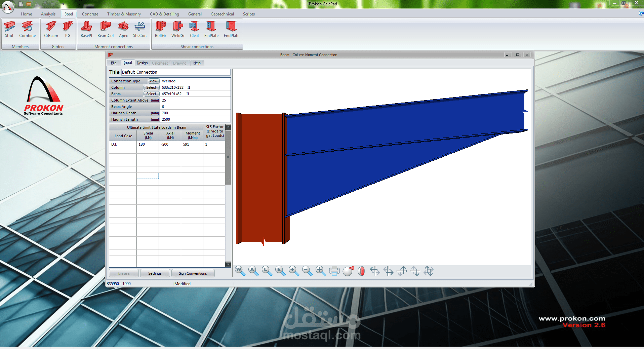Toggle the half-section red view mode

point(361,271)
